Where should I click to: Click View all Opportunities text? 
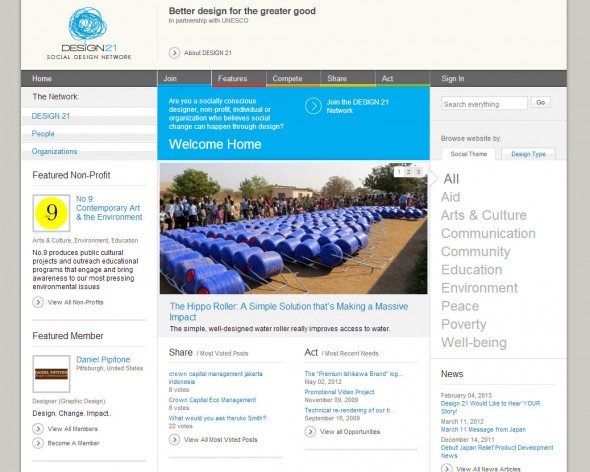tap(350, 432)
